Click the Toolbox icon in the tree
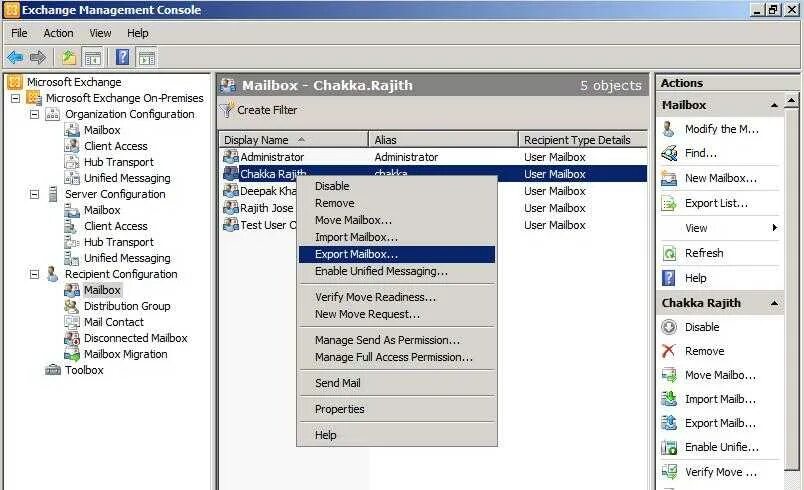This screenshot has height=490, width=804. pyautogui.click(x=53, y=370)
